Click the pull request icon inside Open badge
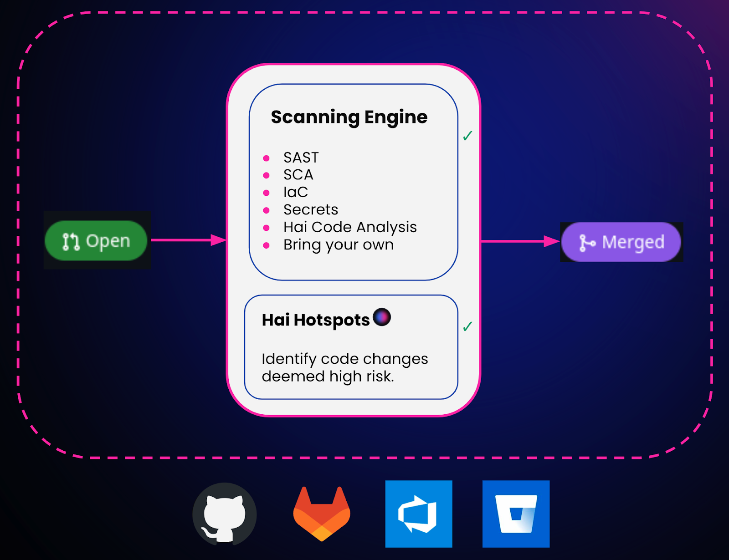The width and height of the screenshot is (729, 560). coord(71,241)
